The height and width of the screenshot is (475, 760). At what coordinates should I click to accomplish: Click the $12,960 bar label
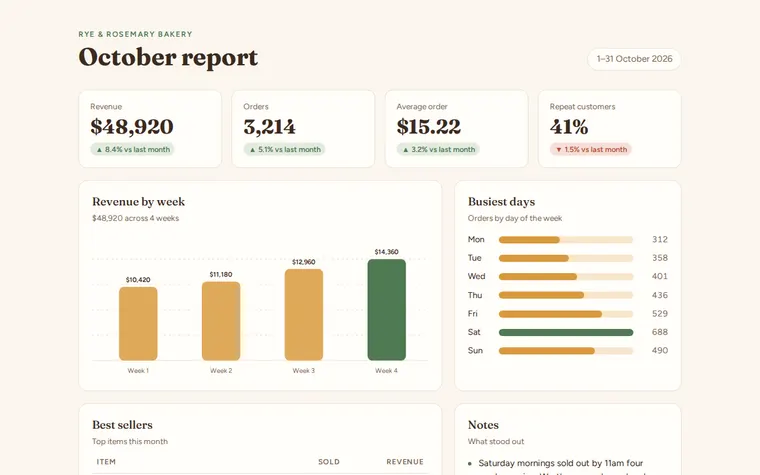coord(304,262)
